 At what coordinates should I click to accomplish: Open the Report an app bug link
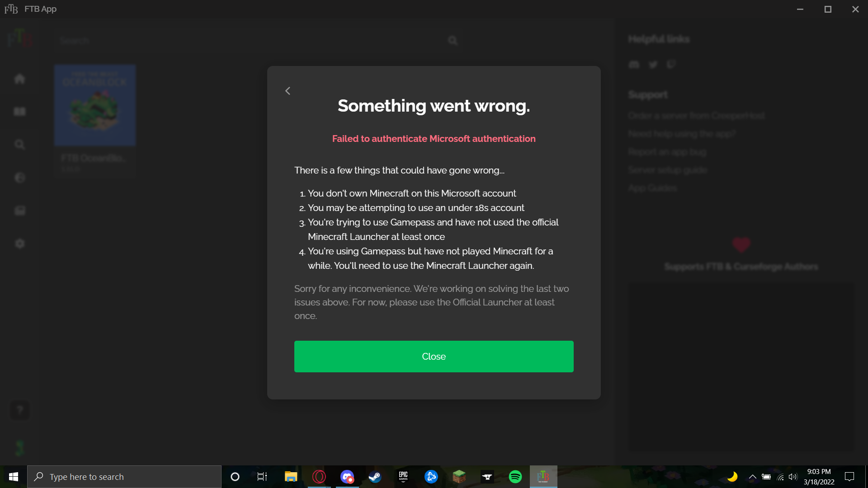(x=667, y=152)
